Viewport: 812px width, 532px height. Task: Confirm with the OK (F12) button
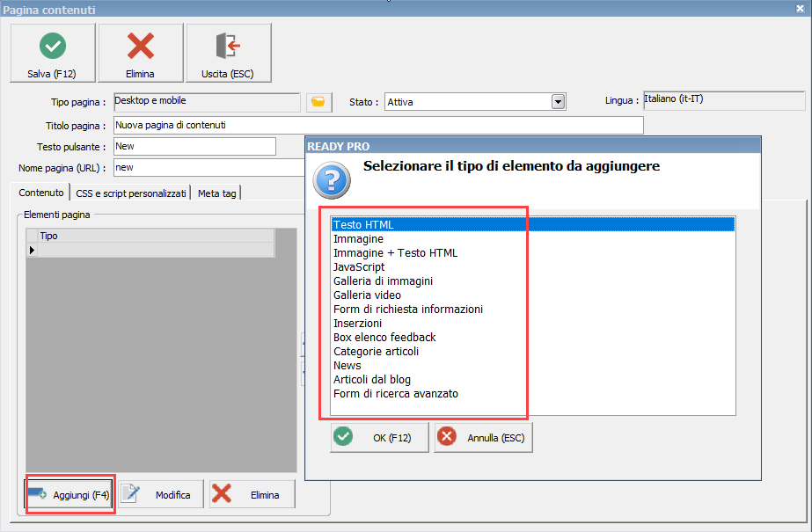[x=379, y=438]
